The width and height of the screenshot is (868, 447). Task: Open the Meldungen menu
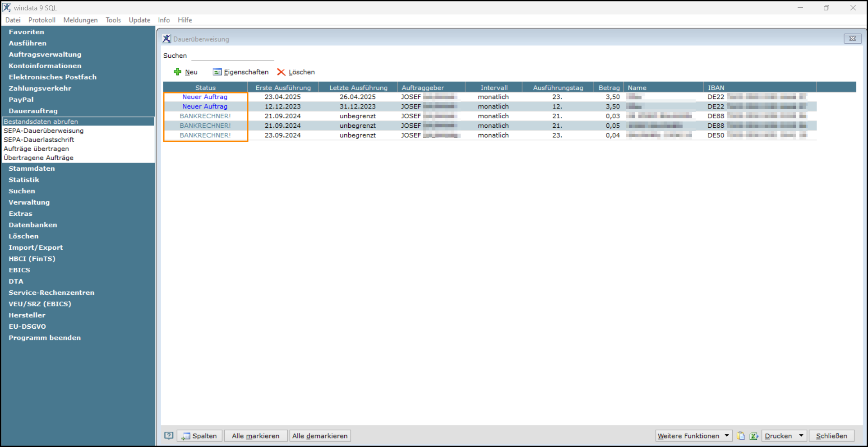(x=80, y=20)
